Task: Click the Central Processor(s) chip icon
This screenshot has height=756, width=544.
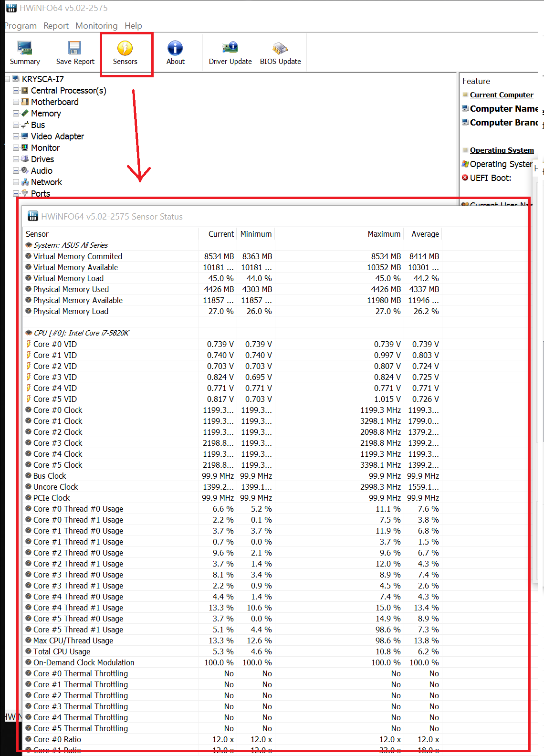Action: tap(25, 90)
